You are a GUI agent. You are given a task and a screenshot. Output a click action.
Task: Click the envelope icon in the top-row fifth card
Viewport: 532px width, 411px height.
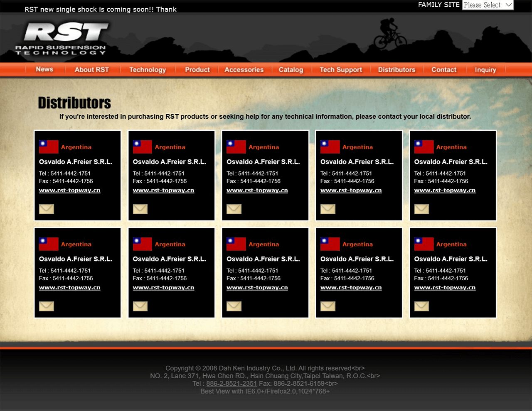coord(421,209)
